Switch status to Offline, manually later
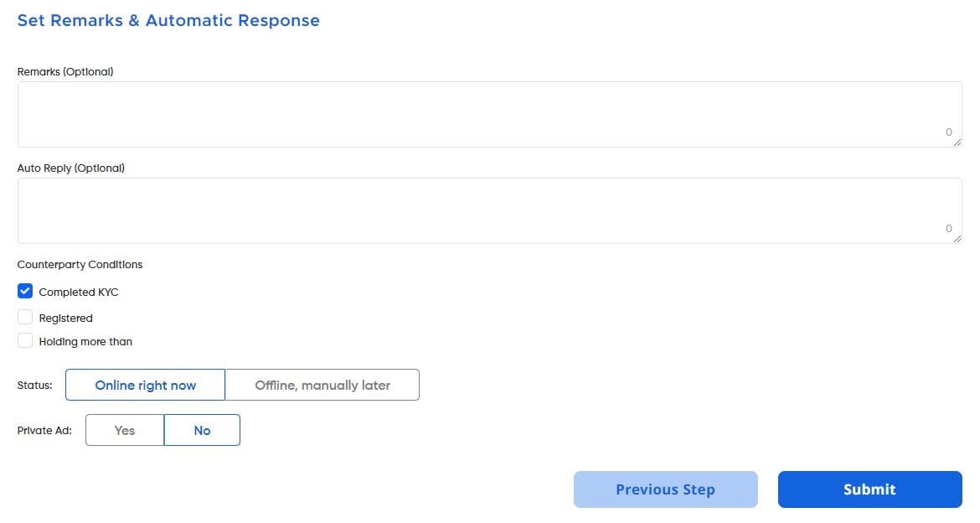This screenshot has height=523, width=980. click(322, 386)
